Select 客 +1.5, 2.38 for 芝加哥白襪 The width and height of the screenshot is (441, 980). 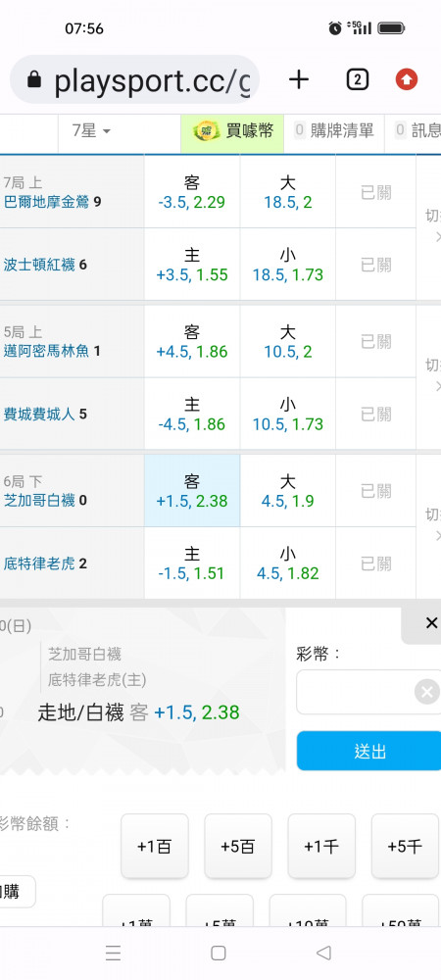click(x=192, y=491)
